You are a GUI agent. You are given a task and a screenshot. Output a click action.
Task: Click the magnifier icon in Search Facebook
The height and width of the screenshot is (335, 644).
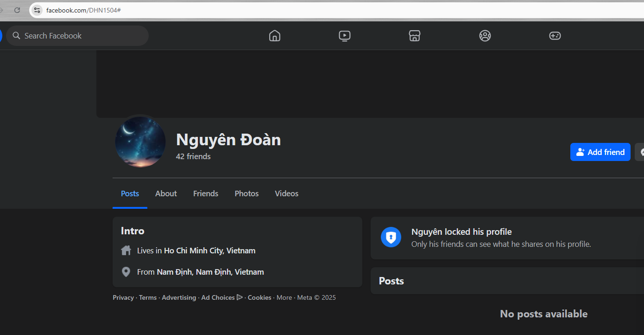point(17,36)
